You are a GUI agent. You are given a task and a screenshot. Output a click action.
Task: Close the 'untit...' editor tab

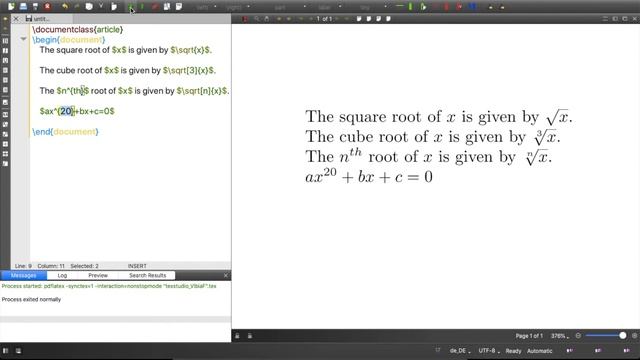pyautogui.click(x=16, y=19)
